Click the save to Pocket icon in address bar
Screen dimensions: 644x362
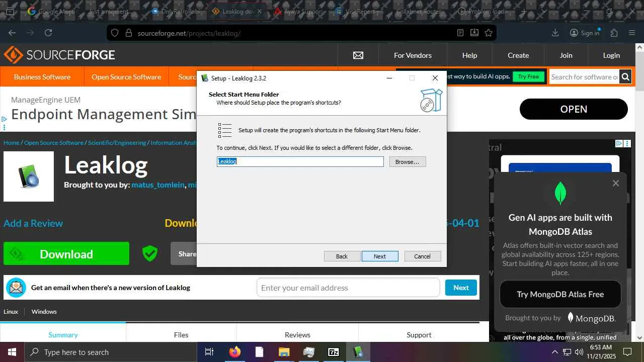[x=474, y=33]
